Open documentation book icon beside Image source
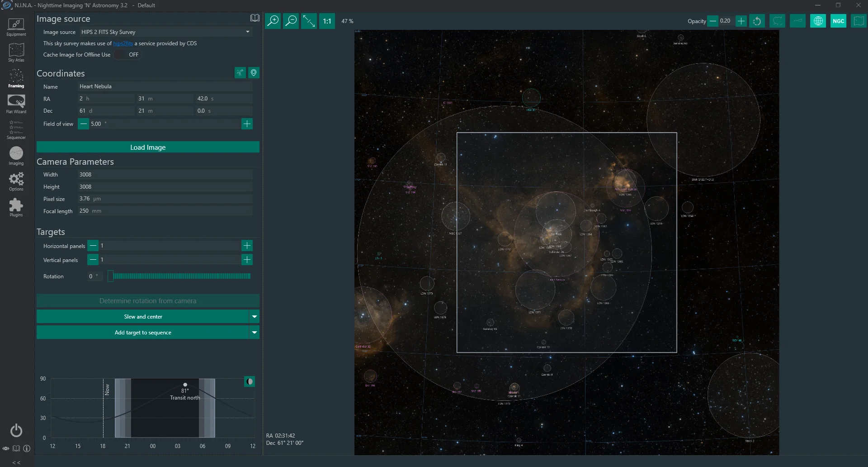The width and height of the screenshot is (868, 467). [255, 18]
